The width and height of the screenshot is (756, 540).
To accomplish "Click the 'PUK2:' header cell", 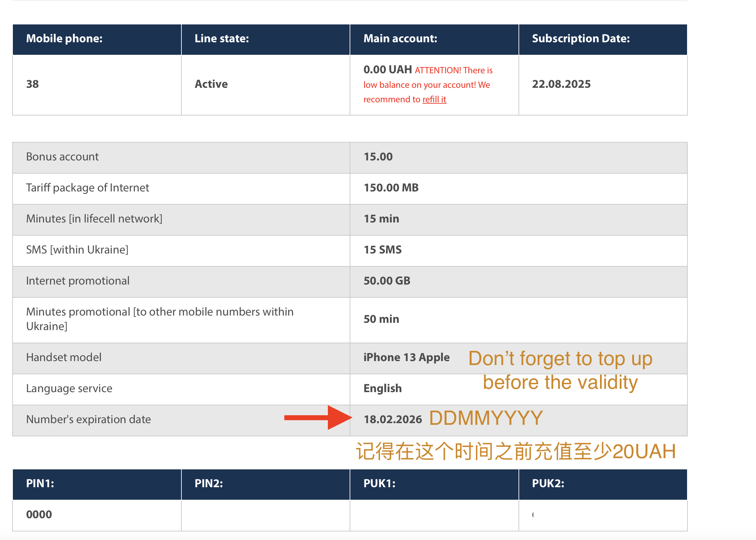I will click(548, 484).
